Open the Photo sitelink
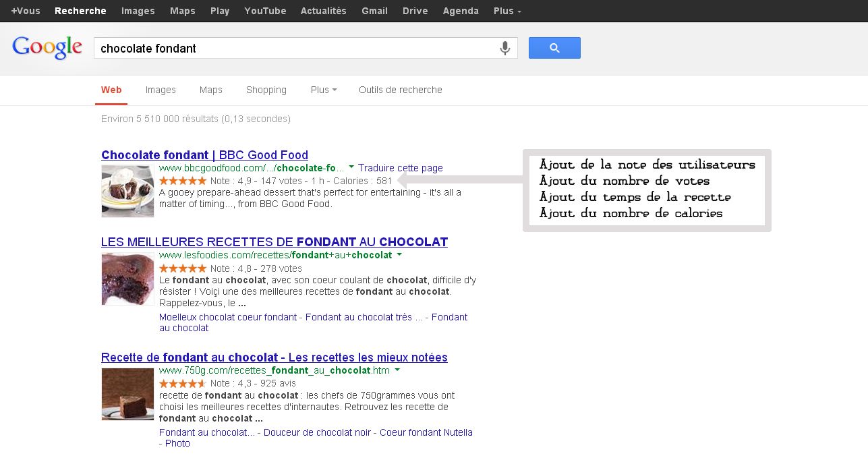The height and width of the screenshot is (460, 868). pos(177,443)
